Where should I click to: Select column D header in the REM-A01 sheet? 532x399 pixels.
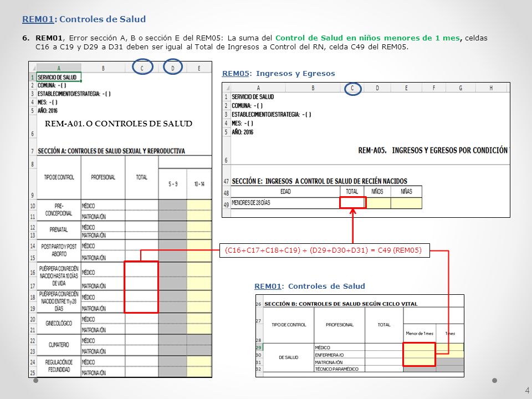[173, 68]
